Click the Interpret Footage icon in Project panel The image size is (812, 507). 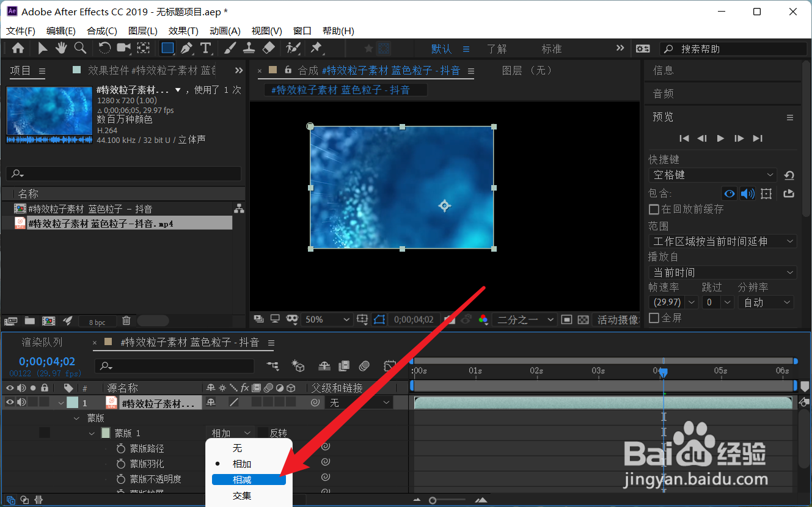click(x=10, y=321)
